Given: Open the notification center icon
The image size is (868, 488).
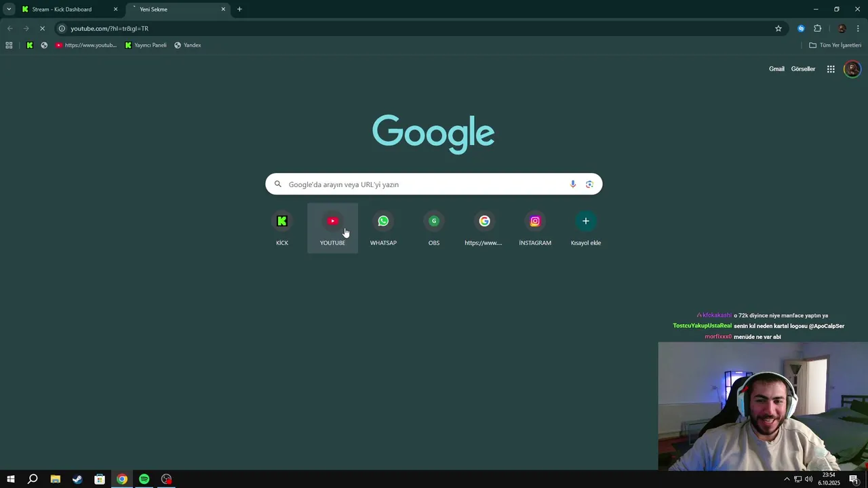Looking at the screenshot, I should pos(854,479).
